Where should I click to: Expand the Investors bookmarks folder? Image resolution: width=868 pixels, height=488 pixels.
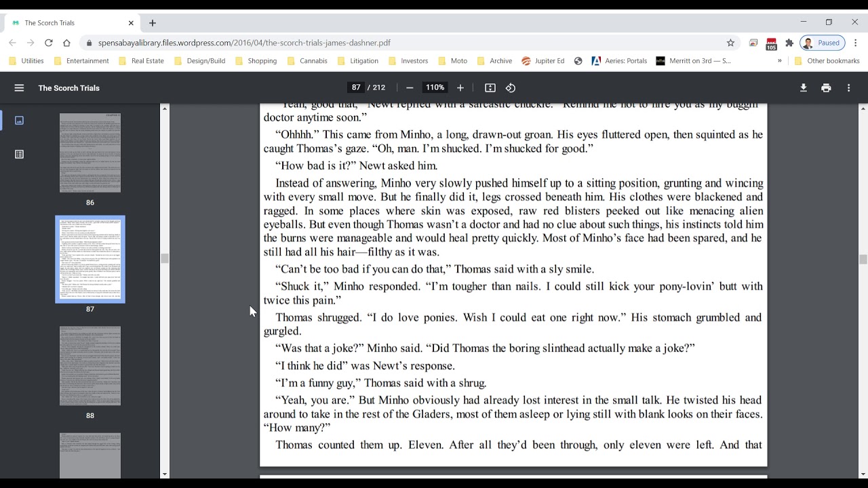click(408, 61)
